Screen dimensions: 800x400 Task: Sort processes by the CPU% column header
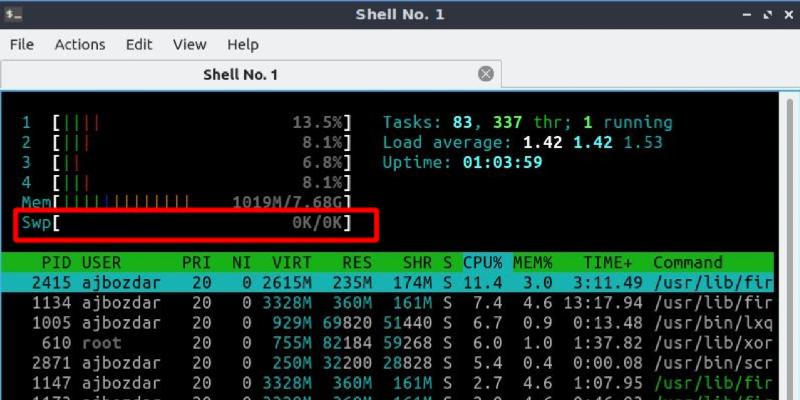(483, 262)
